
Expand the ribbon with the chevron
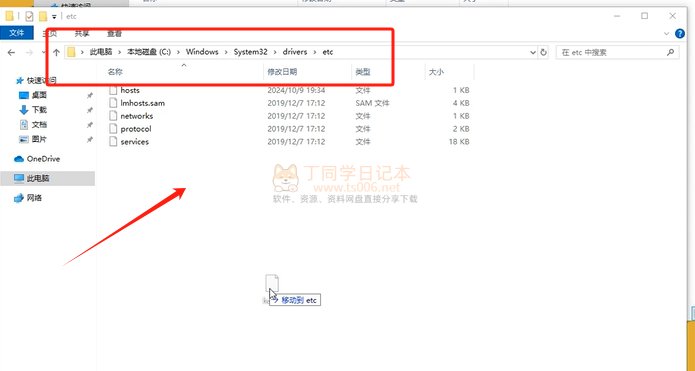click(x=666, y=34)
